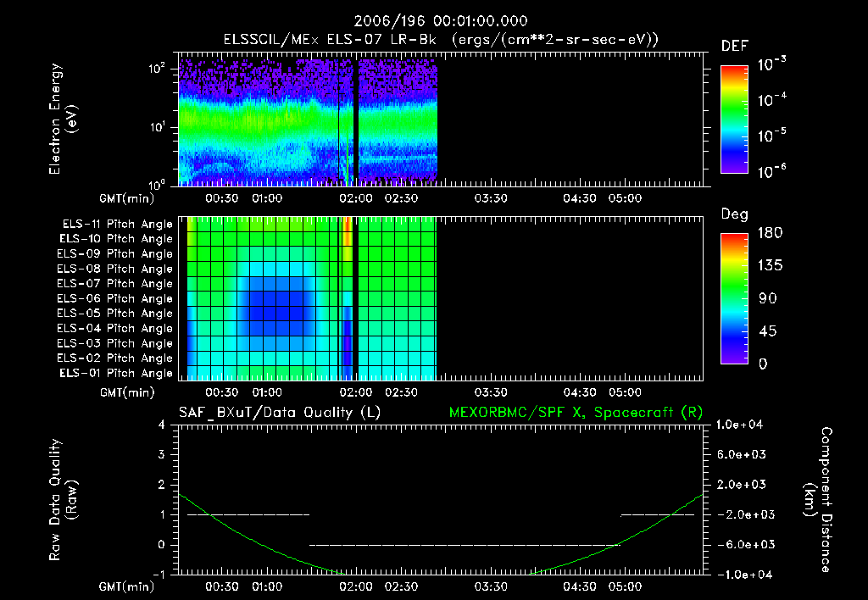
Task: Click the 'ELS-02 Pitch Angle' row label
Action: coord(115,358)
